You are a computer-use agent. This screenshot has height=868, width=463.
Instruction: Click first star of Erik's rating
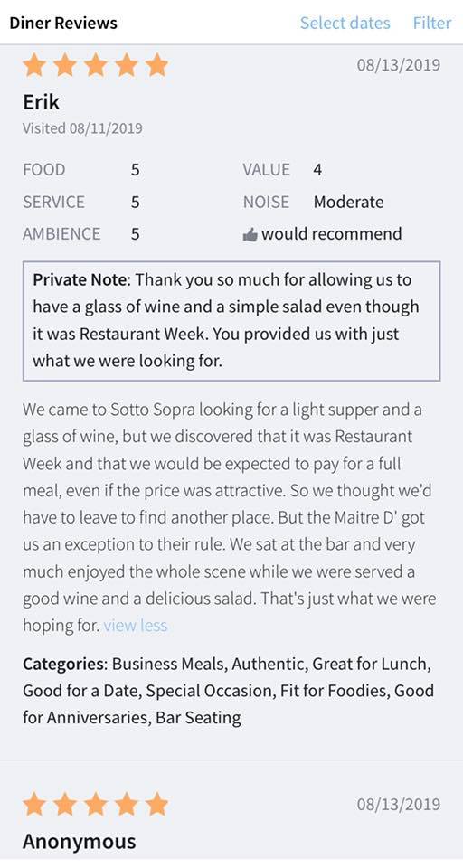point(34,65)
